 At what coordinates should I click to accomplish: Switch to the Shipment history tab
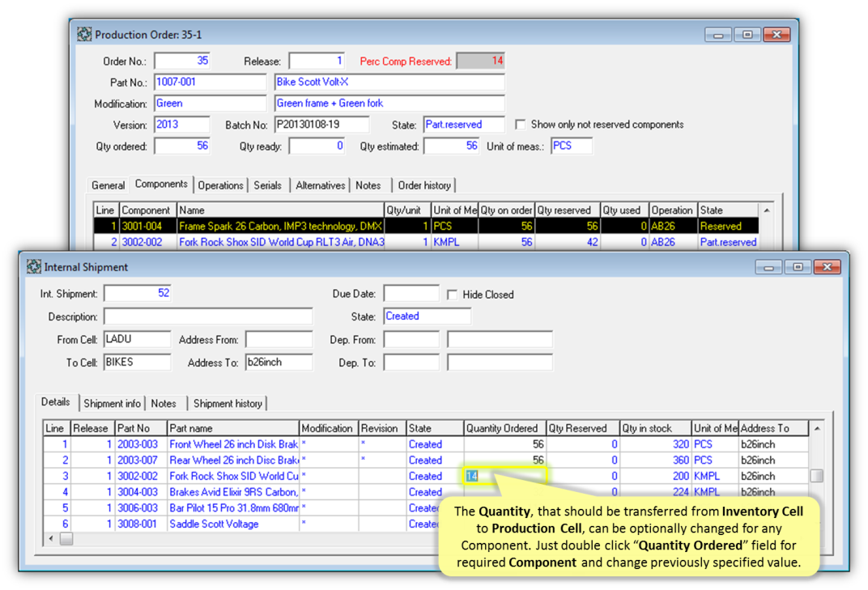point(228,403)
